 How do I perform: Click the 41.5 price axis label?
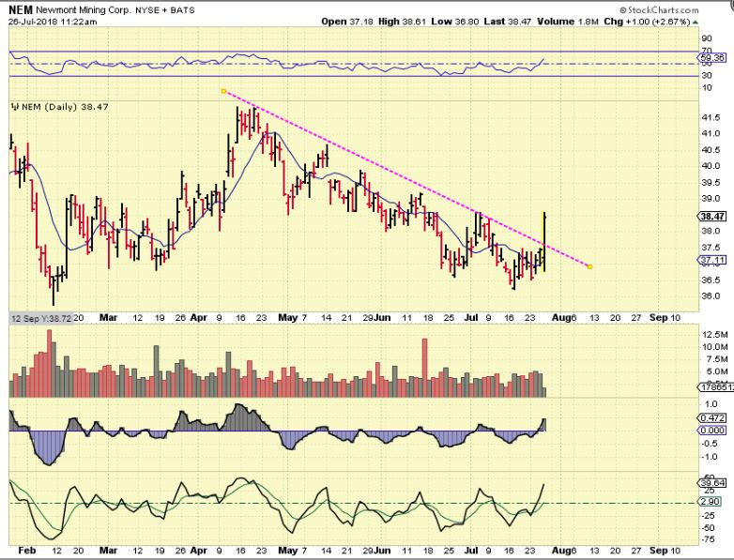pyautogui.click(x=711, y=118)
